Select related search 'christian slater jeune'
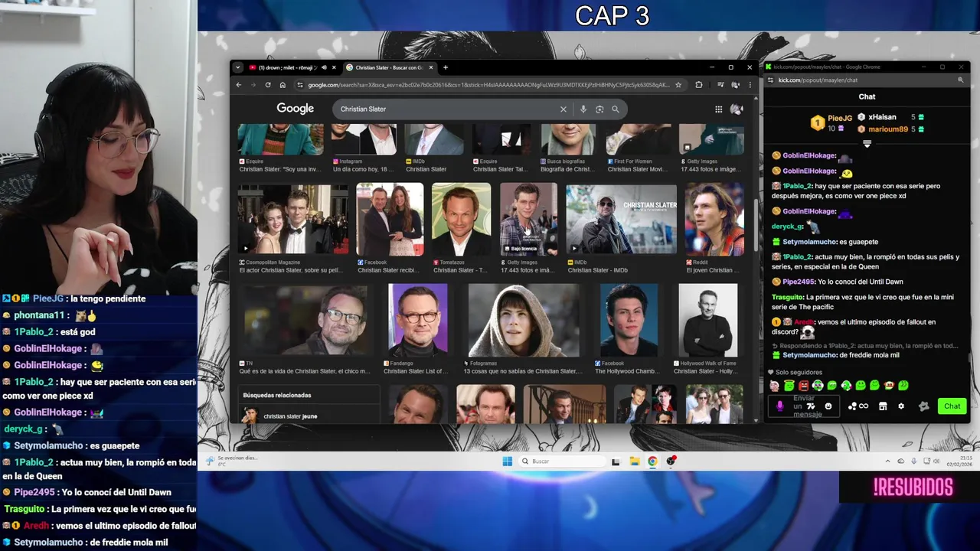The image size is (980, 551). click(290, 416)
